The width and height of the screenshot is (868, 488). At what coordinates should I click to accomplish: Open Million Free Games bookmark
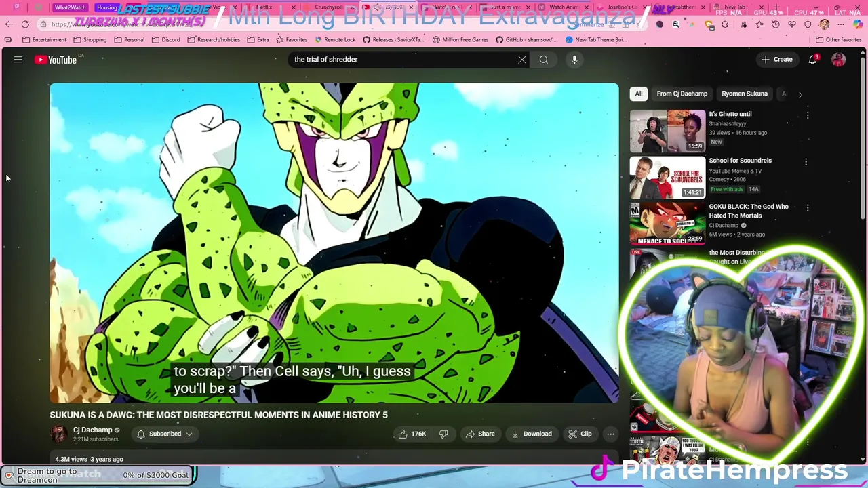point(460,39)
